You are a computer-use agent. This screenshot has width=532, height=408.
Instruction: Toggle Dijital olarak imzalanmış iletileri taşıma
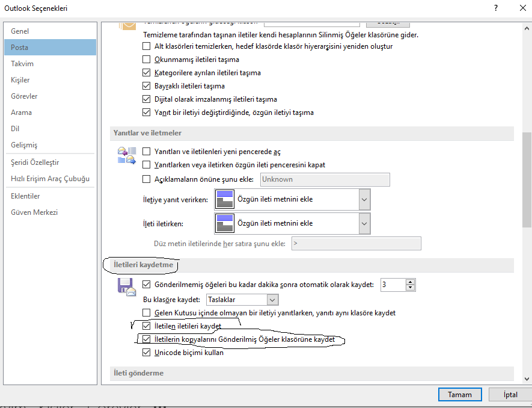(146, 99)
